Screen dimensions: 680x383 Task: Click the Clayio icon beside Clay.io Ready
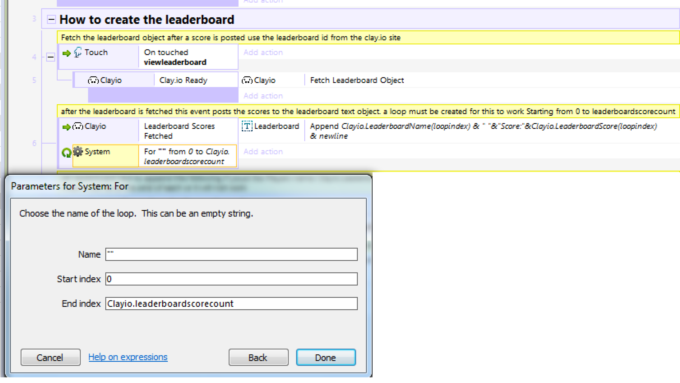click(x=93, y=80)
